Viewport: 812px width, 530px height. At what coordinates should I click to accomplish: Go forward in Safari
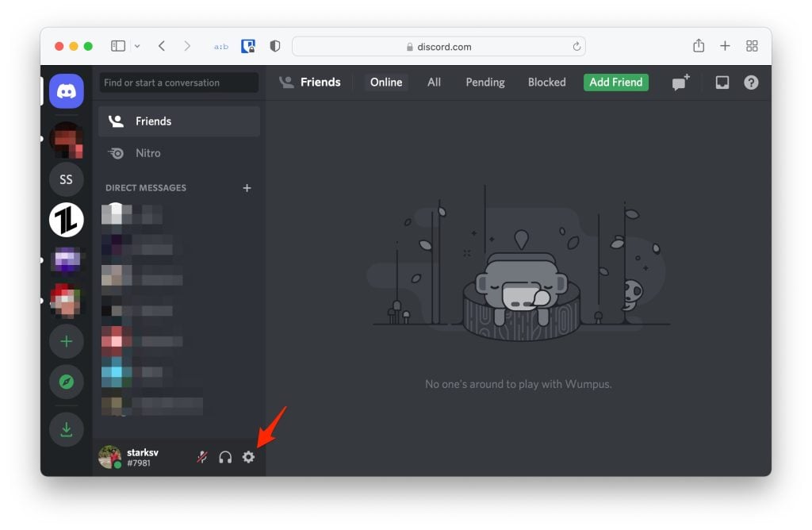(187, 46)
